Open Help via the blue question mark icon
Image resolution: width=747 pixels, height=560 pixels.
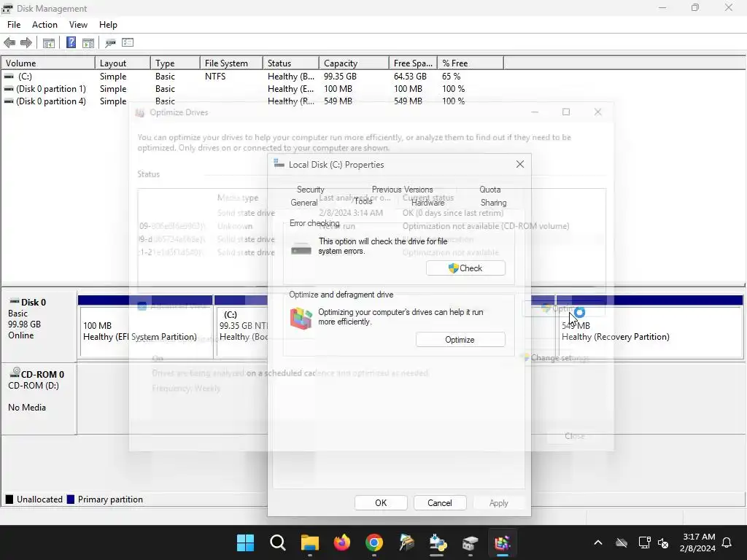71,43
